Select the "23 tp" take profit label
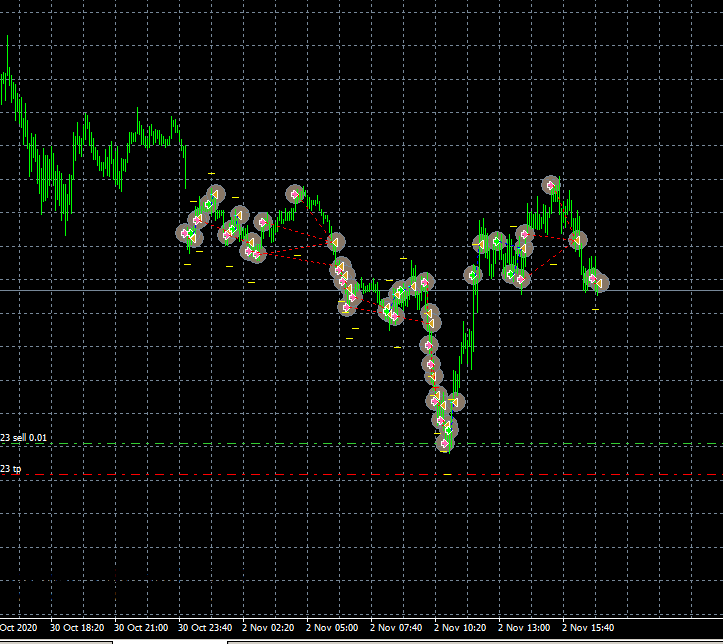 (x=12, y=468)
